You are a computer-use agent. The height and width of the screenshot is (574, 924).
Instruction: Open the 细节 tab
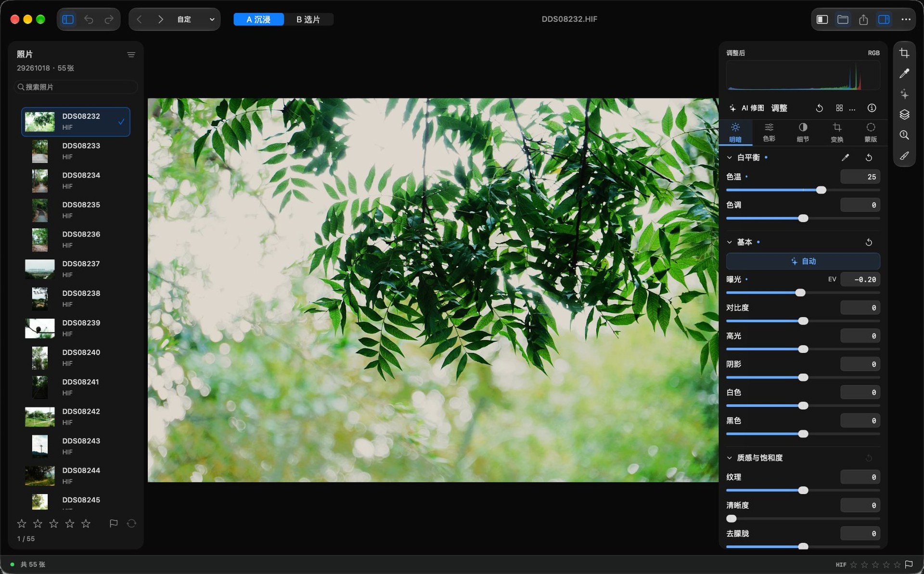803,132
